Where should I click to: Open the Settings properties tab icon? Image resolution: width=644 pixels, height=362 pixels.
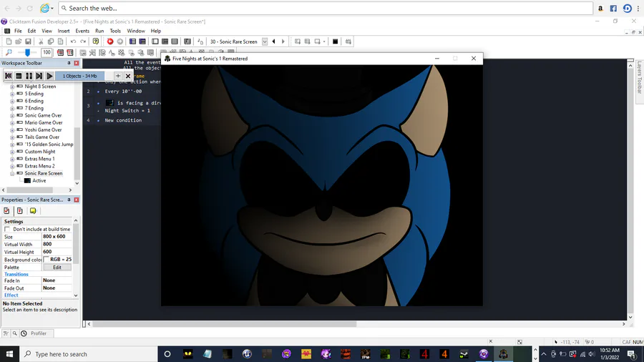(6, 210)
